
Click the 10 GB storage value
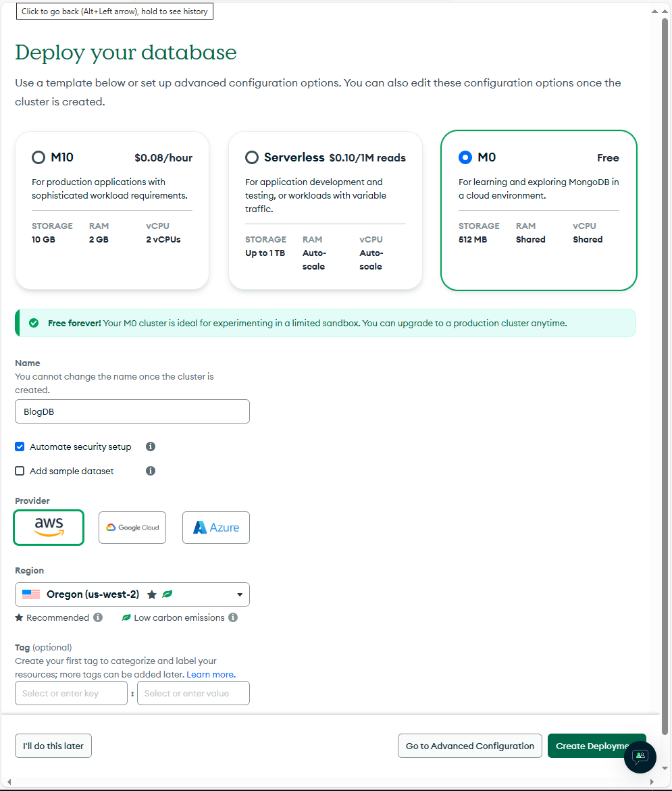coord(43,240)
